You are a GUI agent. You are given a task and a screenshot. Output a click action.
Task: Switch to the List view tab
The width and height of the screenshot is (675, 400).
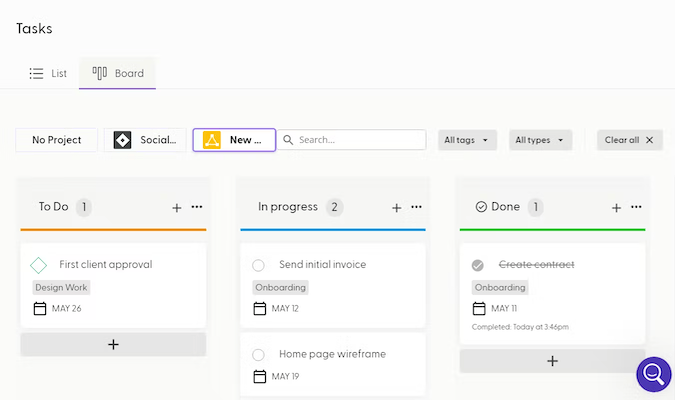pyautogui.click(x=48, y=73)
